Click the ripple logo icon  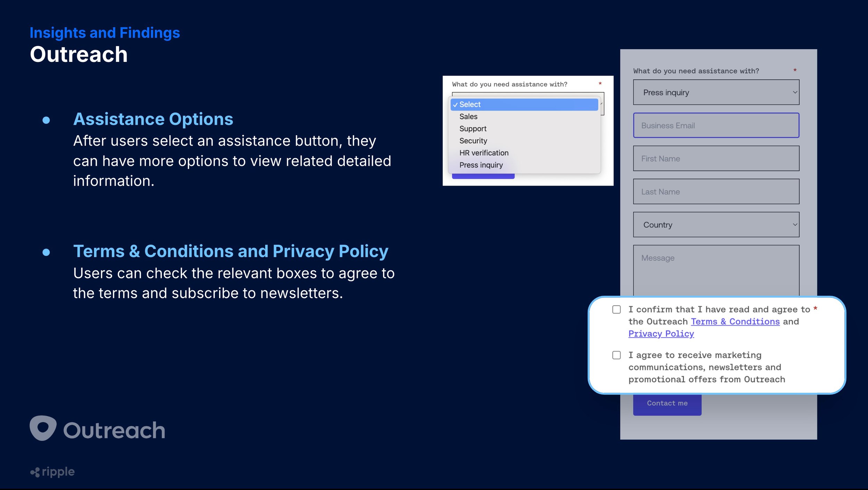[35, 472]
